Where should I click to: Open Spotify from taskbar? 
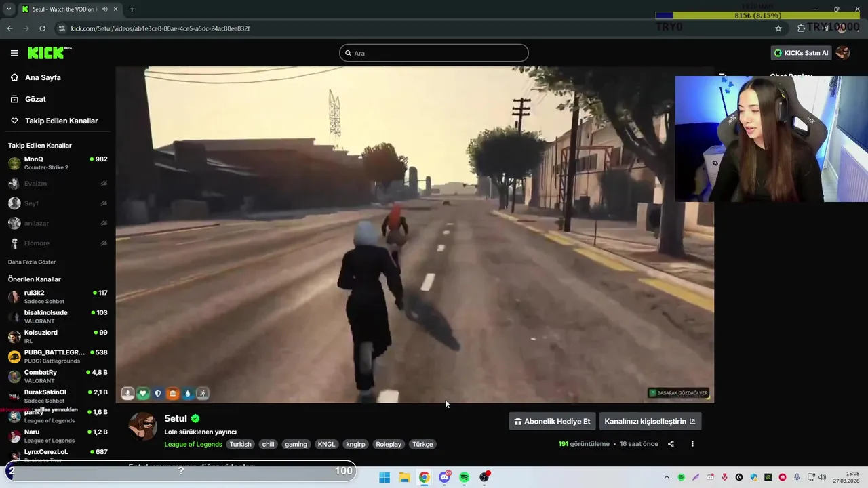click(x=464, y=477)
